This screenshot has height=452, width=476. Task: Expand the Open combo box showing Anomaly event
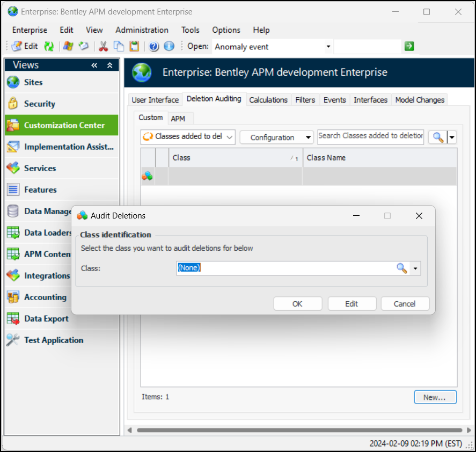coord(328,47)
